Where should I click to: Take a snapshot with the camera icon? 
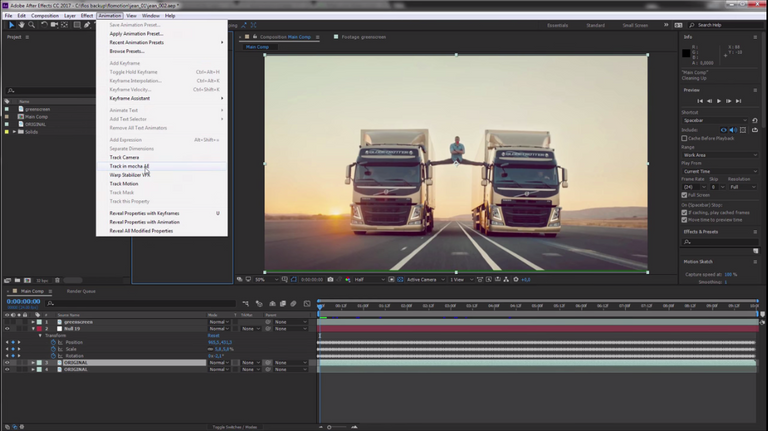[331, 280]
